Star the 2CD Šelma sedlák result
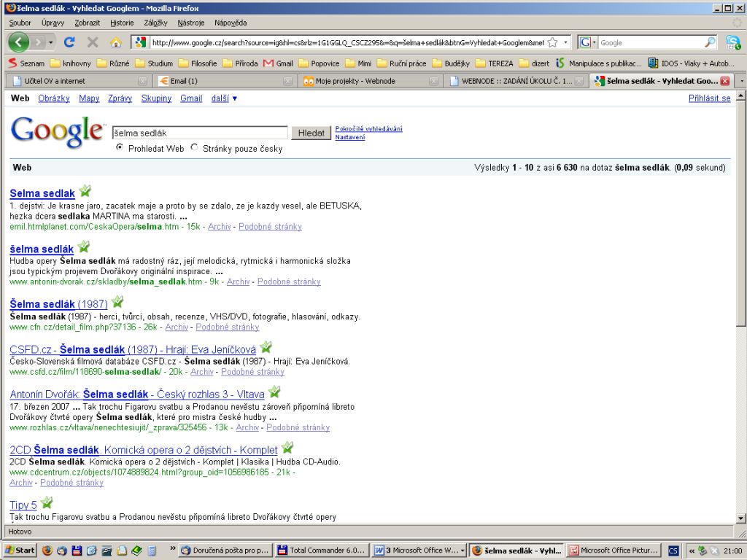747x560 pixels. pos(287,448)
